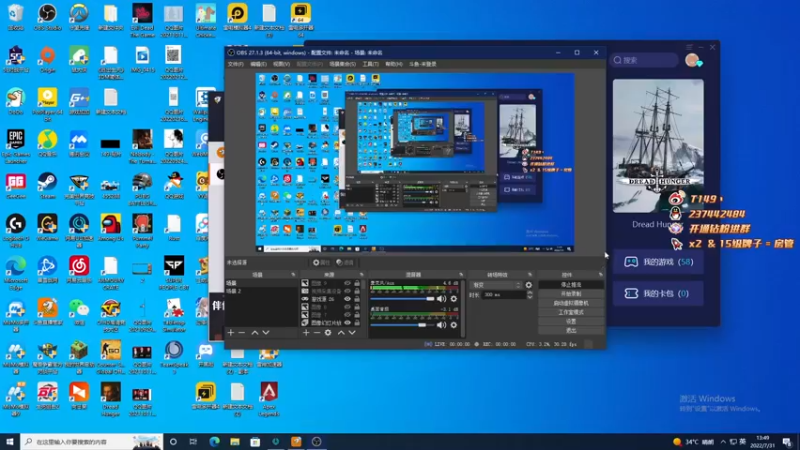Image resolution: width=800 pixels, height=450 pixels.
Task: Pop out the Scenes dock panel
Action: pos(293,274)
